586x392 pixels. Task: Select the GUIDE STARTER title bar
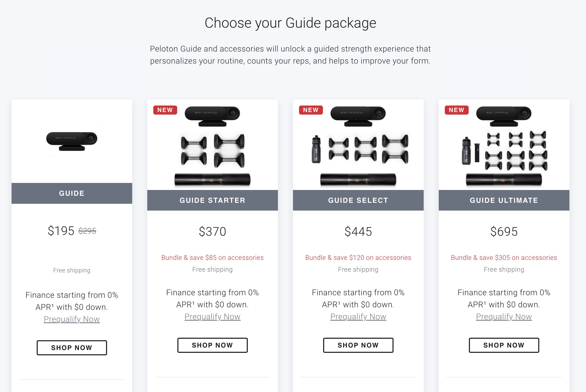click(x=212, y=200)
